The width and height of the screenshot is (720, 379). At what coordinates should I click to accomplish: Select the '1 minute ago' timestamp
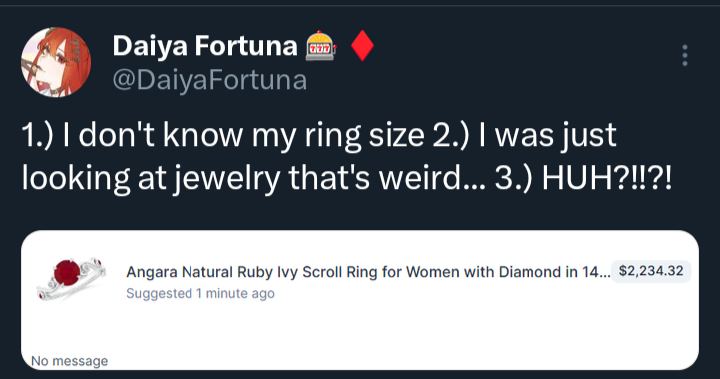(235, 294)
